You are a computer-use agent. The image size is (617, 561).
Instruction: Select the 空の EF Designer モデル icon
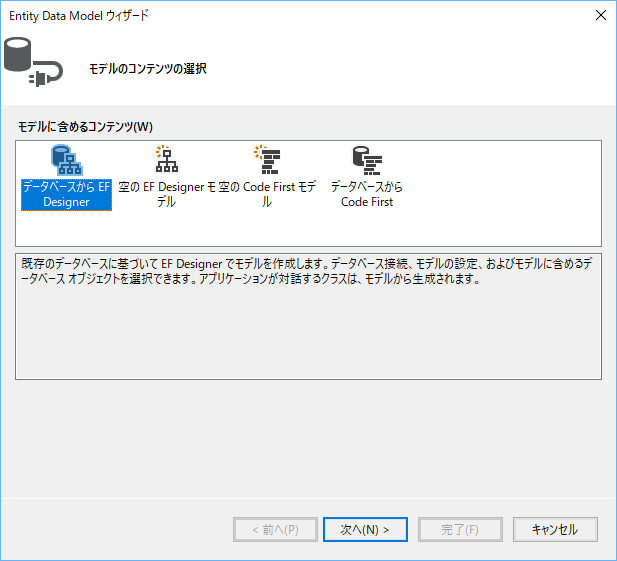[166, 160]
